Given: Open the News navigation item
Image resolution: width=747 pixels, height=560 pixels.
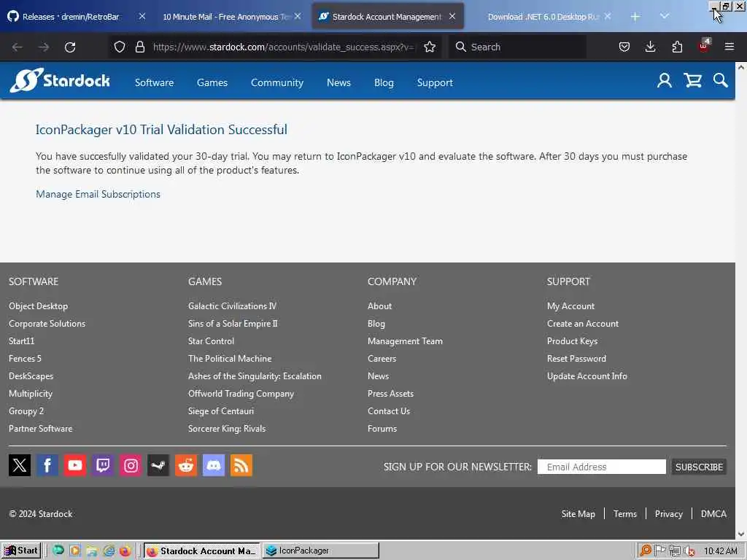Looking at the screenshot, I should pyautogui.click(x=338, y=82).
